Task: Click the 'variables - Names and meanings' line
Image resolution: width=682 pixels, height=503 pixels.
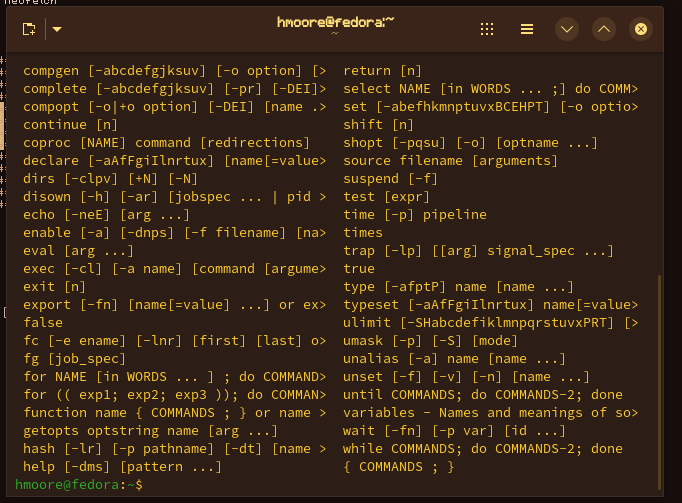Action: tap(491, 413)
